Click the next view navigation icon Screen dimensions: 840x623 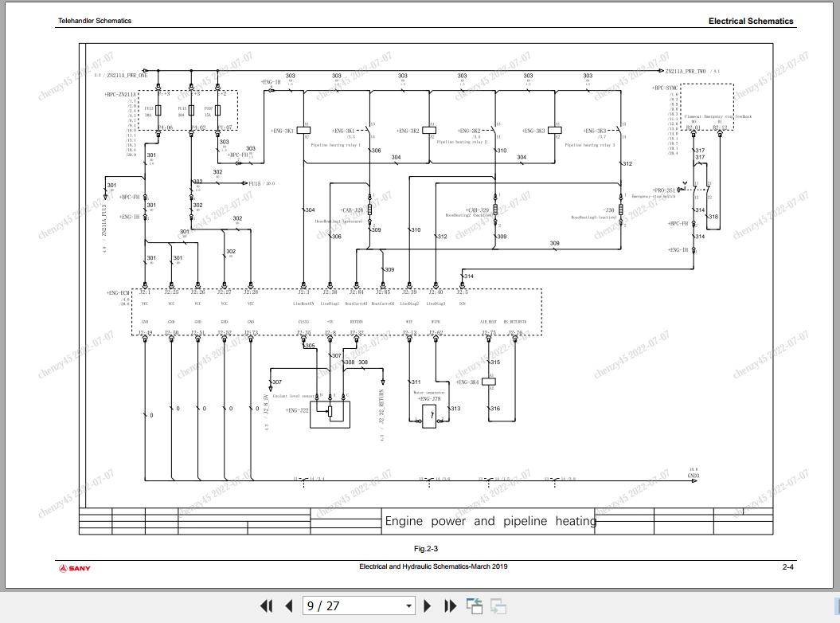498,605
